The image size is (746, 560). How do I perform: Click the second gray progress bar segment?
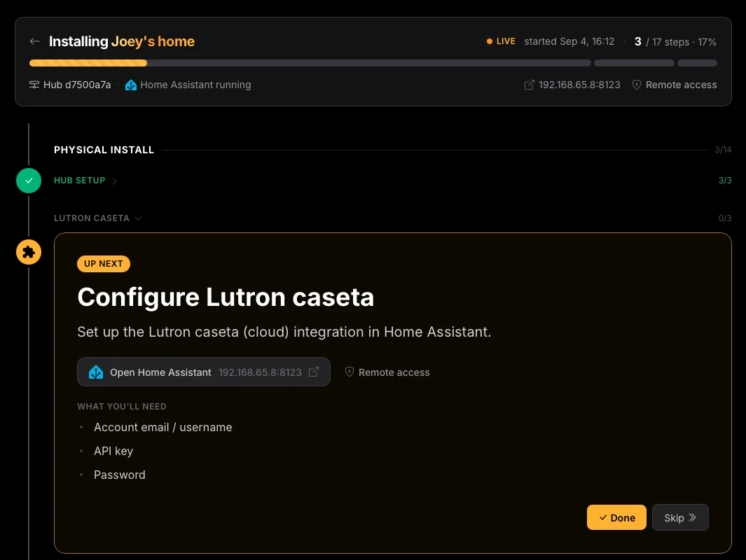click(634, 63)
